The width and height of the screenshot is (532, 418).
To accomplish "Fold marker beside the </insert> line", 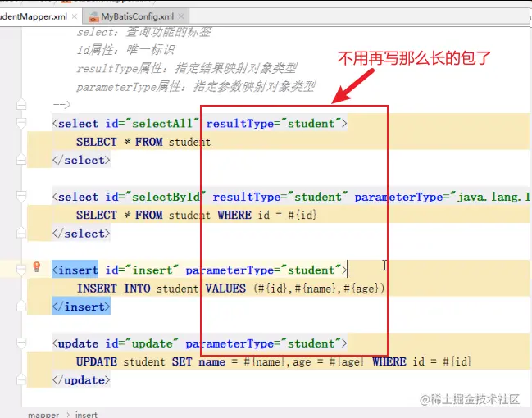I will tap(21, 306).
